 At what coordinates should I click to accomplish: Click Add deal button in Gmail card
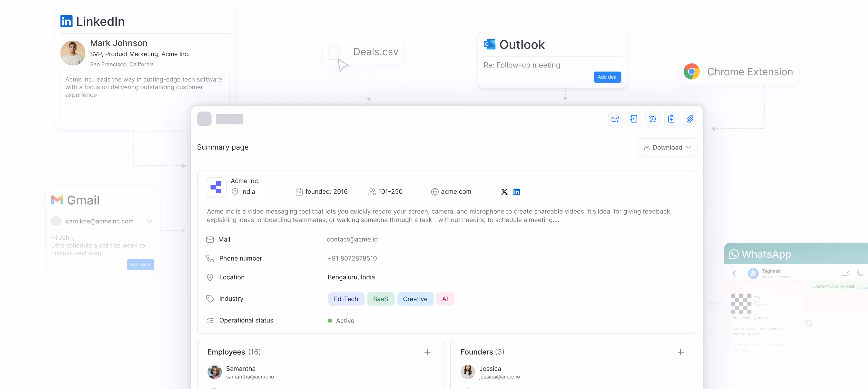[x=141, y=265]
